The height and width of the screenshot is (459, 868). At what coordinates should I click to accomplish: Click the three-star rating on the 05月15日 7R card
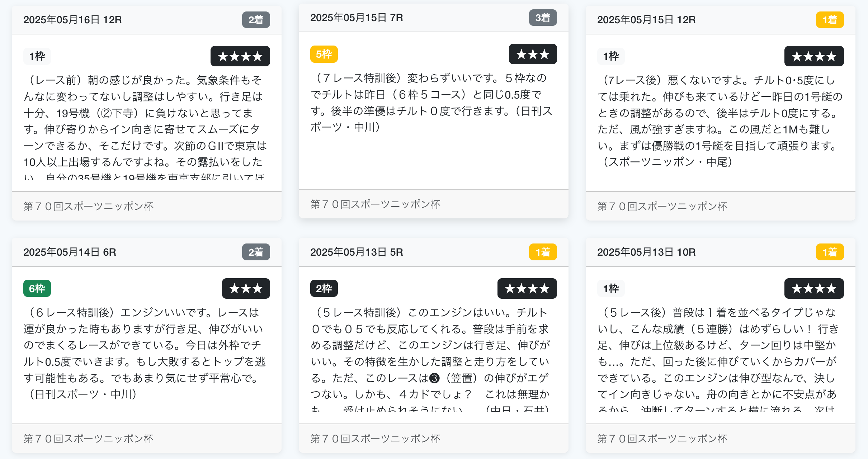[x=533, y=54]
